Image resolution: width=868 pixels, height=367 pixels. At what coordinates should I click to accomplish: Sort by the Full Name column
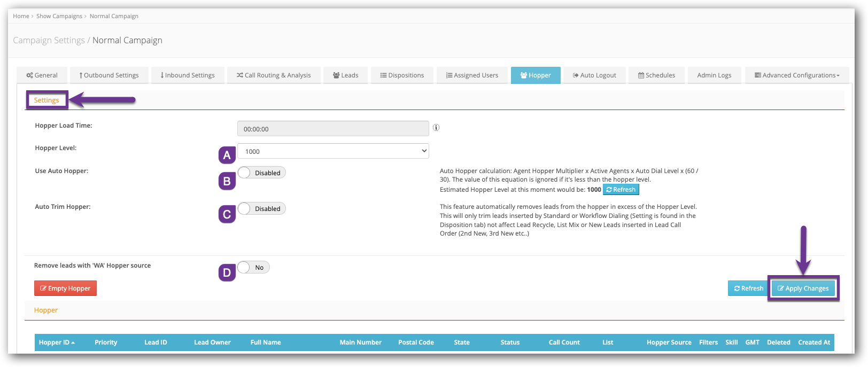(x=266, y=342)
